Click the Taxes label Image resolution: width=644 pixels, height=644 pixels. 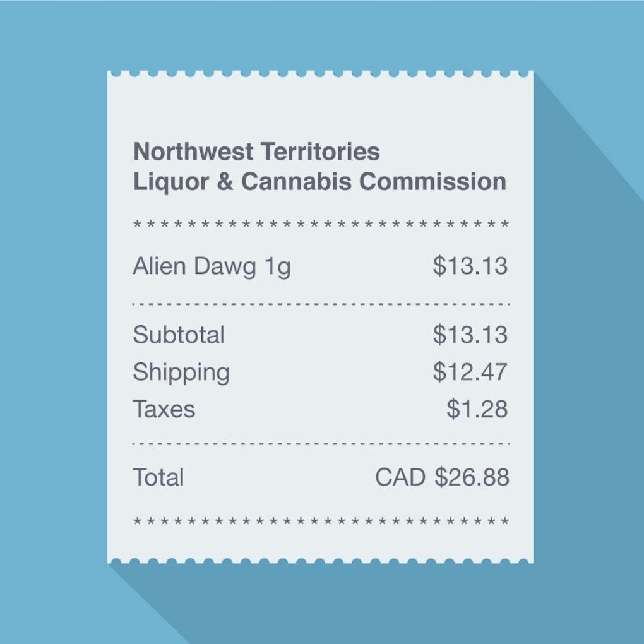tap(164, 409)
